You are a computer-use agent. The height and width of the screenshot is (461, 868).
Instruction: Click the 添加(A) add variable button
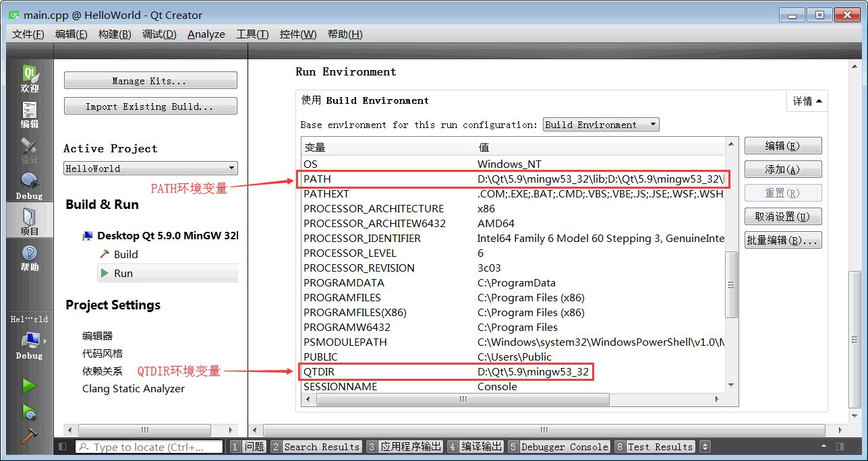click(x=783, y=169)
